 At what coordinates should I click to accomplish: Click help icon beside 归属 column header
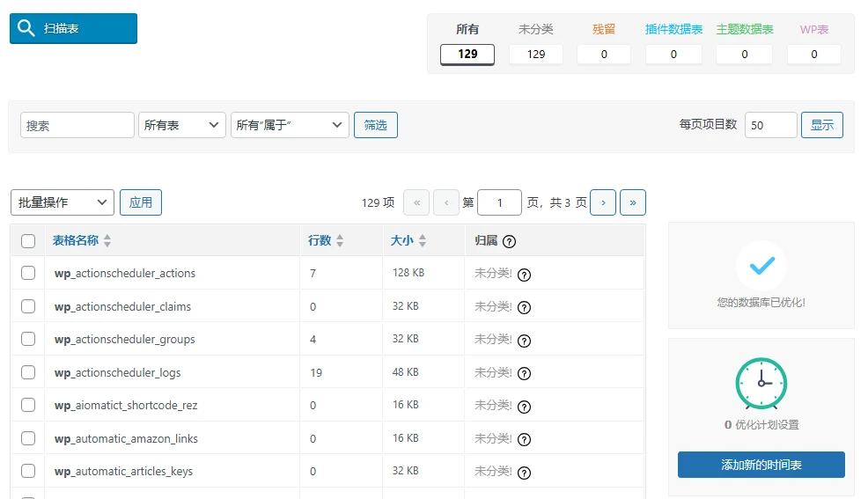click(x=509, y=241)
